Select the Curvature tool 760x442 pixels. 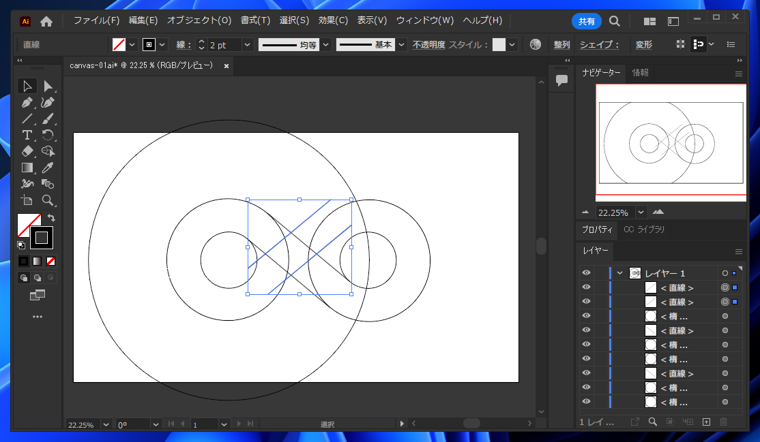[48, 103]
